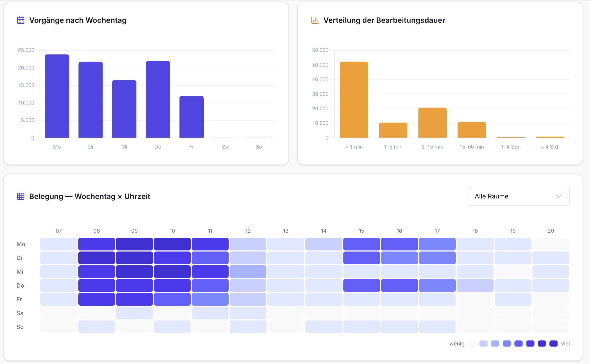Click the 'viel' legend label
The width and height of the screenshot is (590, 364).
[x=566, y=344]
